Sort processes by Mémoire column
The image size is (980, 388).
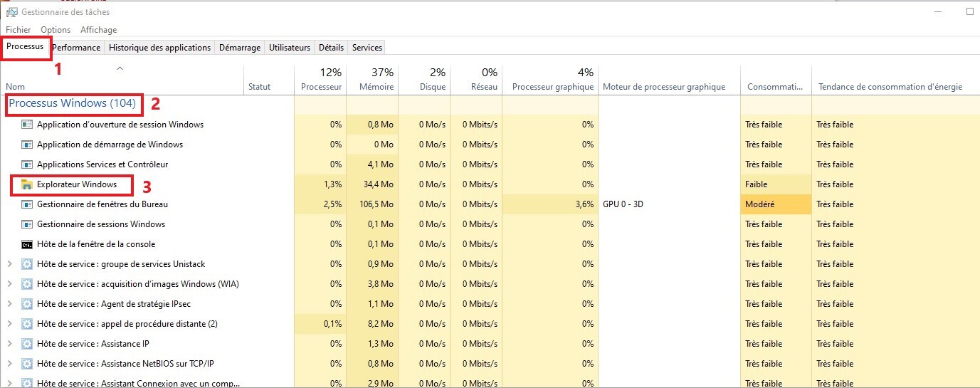[x=372, y=80]
